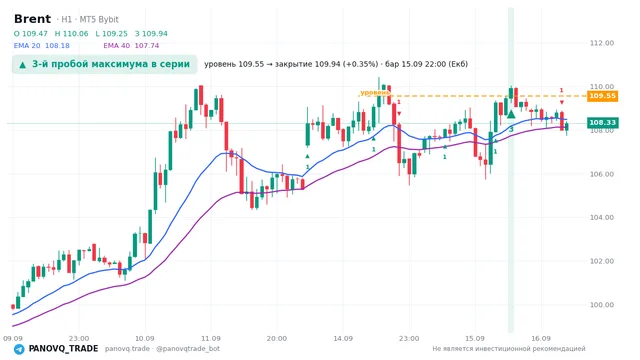Click the orange 109.55 level price tag
Screen dimensions: 640x360
(602, 96)
